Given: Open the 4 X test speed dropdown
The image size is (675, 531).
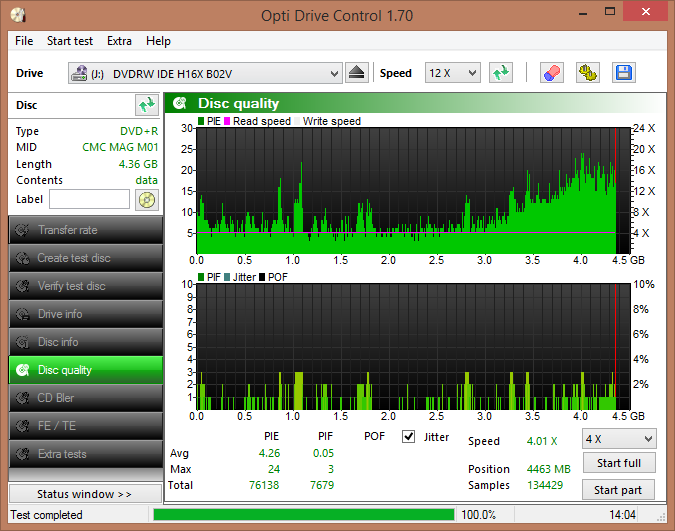Looking at the screenshot, I should point(619,439).
